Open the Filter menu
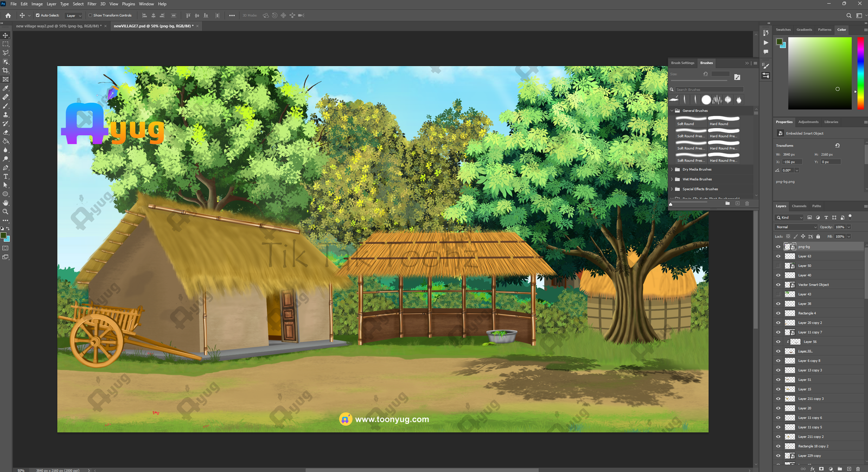 click(92, 4)
